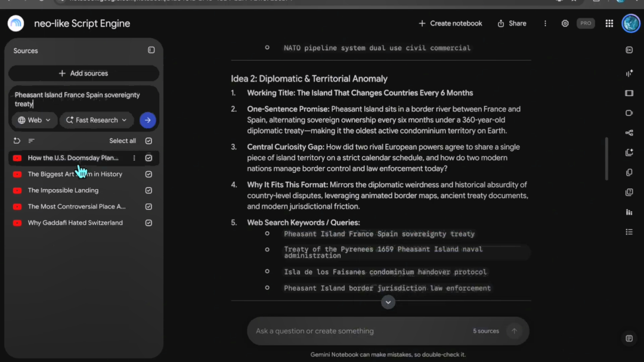This screenshot has height=362, width=644.
Task: Open Data table tool in sidebar
Action: click(x=629, y=232)
